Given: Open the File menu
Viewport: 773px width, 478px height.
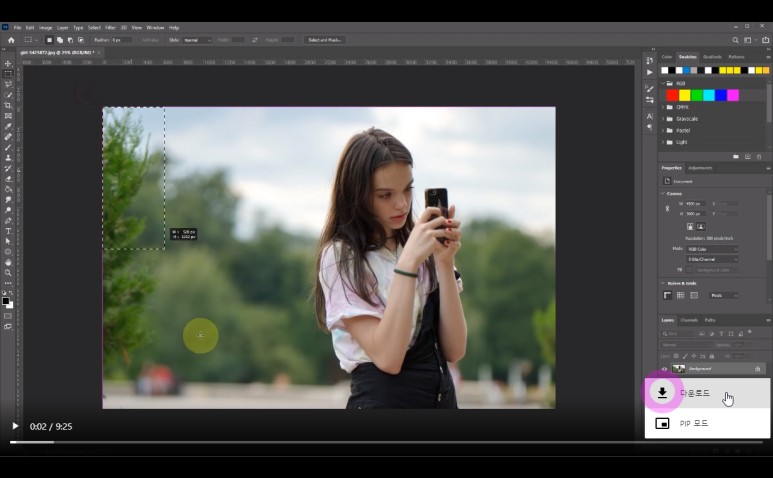Looking at the screenshot, I should click(17, 28).
